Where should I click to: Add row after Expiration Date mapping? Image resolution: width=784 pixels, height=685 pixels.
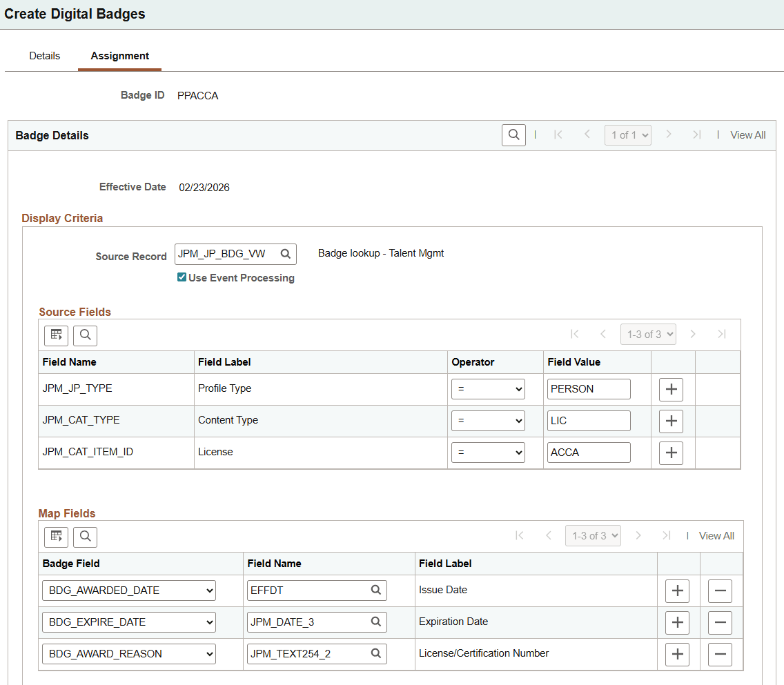[678, 622]
